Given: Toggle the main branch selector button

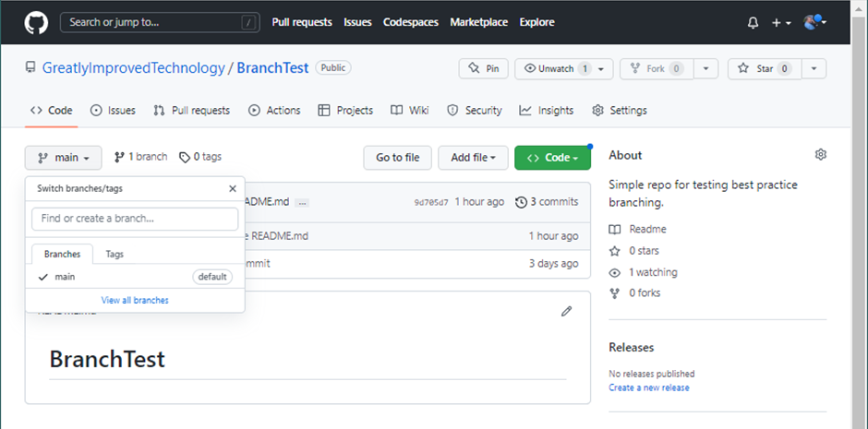Looking at the screenshot, I should coord(63,158).
